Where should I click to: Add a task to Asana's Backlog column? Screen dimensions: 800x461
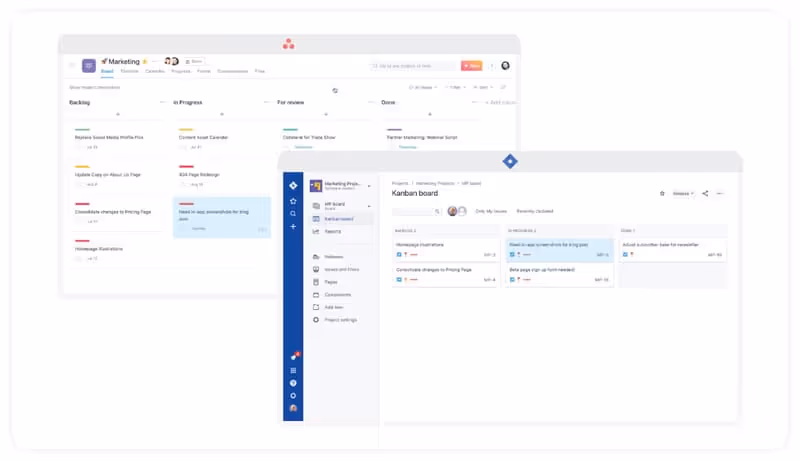(118, 114)
